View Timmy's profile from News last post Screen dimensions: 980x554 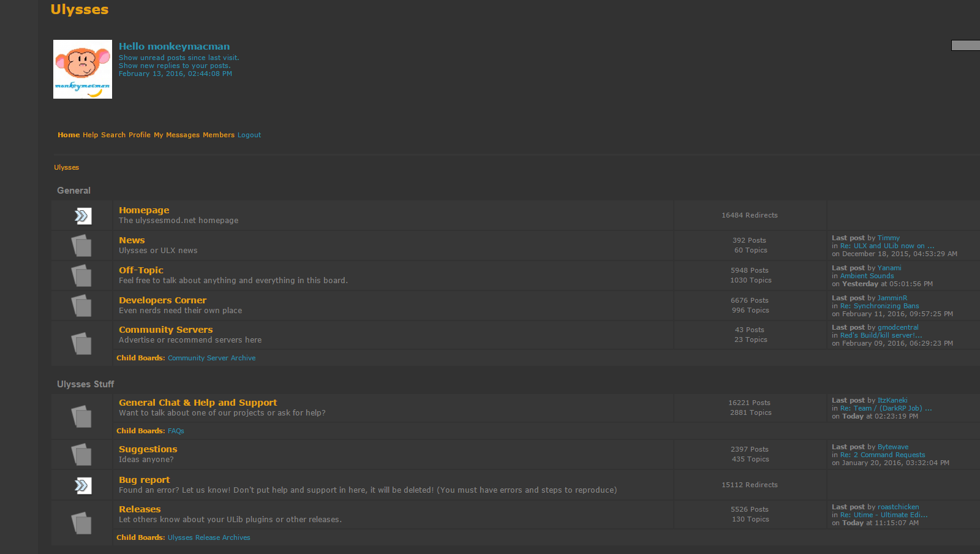(x=888, y=238)
